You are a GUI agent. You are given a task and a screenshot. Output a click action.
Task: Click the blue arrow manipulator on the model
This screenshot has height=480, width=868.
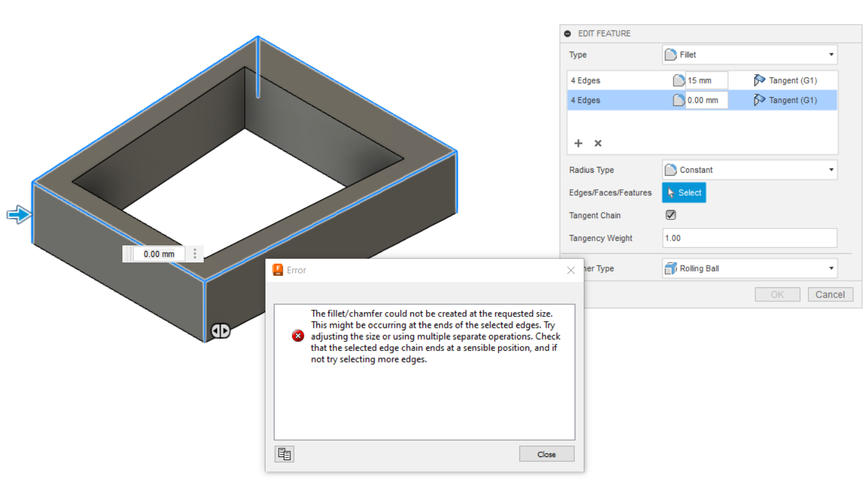click(x=19, y=215)
